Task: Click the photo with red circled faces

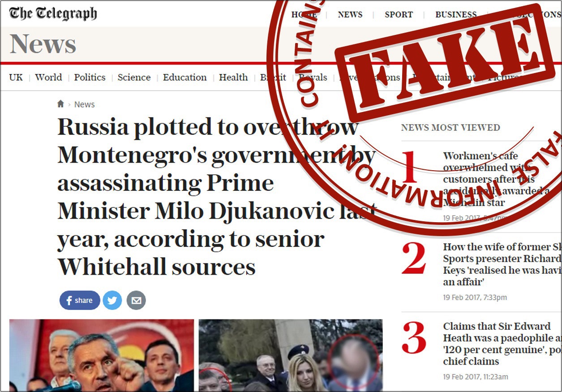Action: click(291, 355)
